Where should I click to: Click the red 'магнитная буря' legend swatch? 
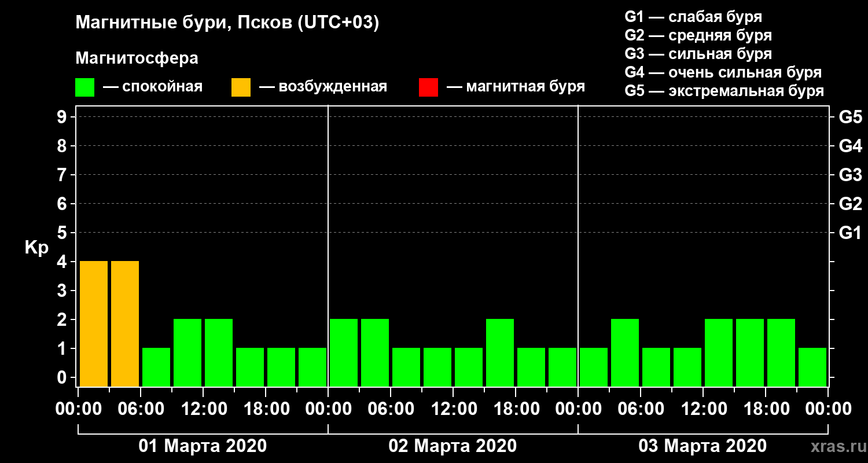pyautogui.click(x=428, y=87)
